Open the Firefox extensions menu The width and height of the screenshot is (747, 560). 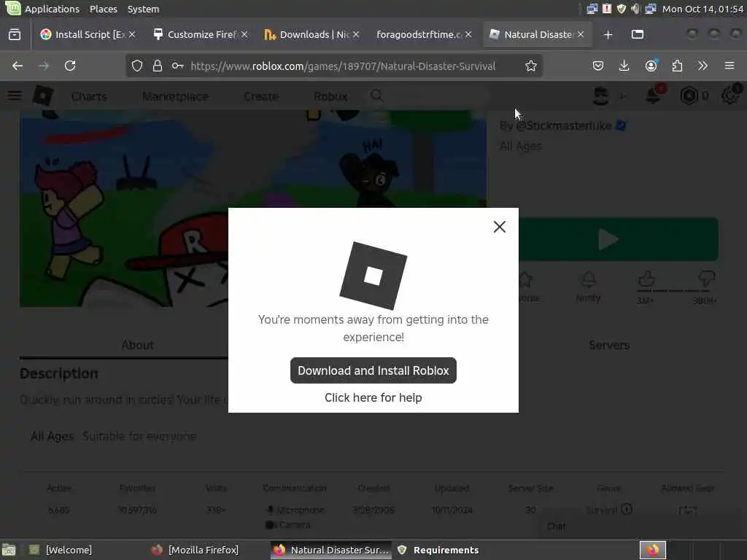point(677,66)
